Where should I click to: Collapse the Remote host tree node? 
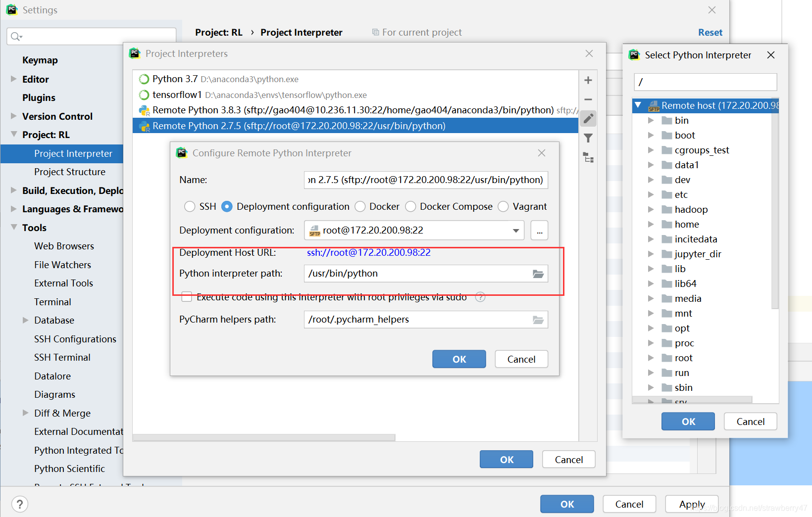[638, 105]
